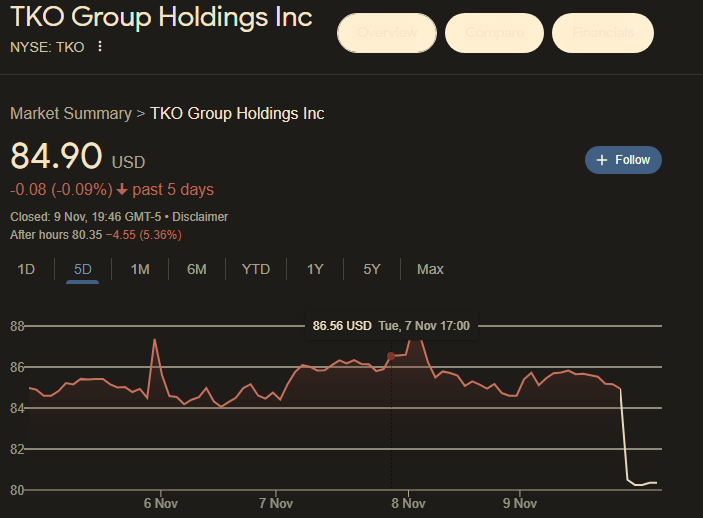Follow TKO Group Holdings stock
This screenshot has width=703, height=518.
pyautogui.click(x=623, y=160)
